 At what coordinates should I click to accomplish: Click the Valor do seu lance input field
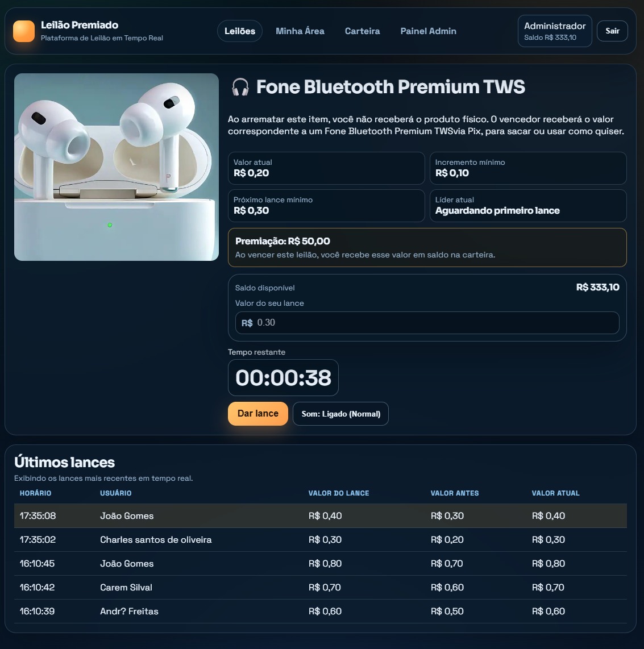coord(427,322)
